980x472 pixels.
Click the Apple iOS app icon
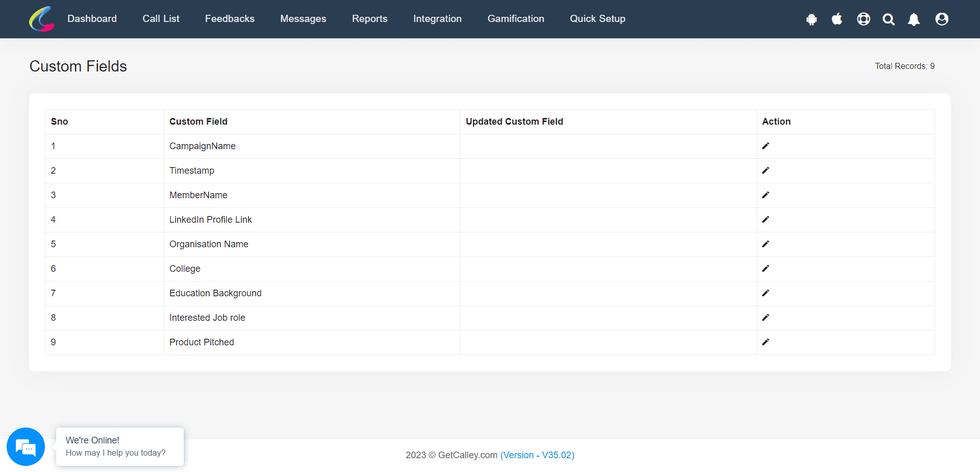(x=837, y=19)
